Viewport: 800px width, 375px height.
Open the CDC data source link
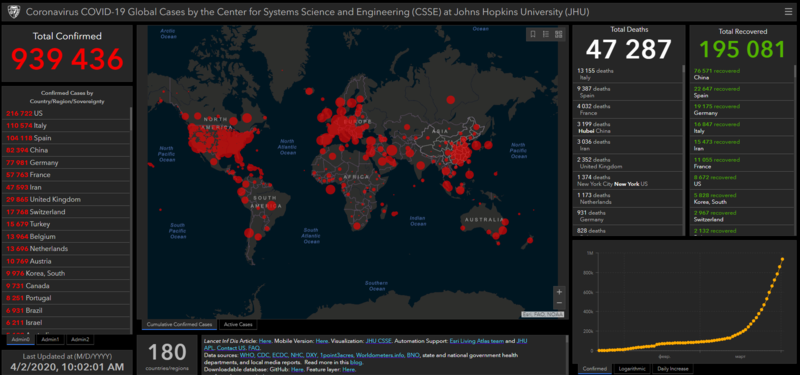[263, 355]
